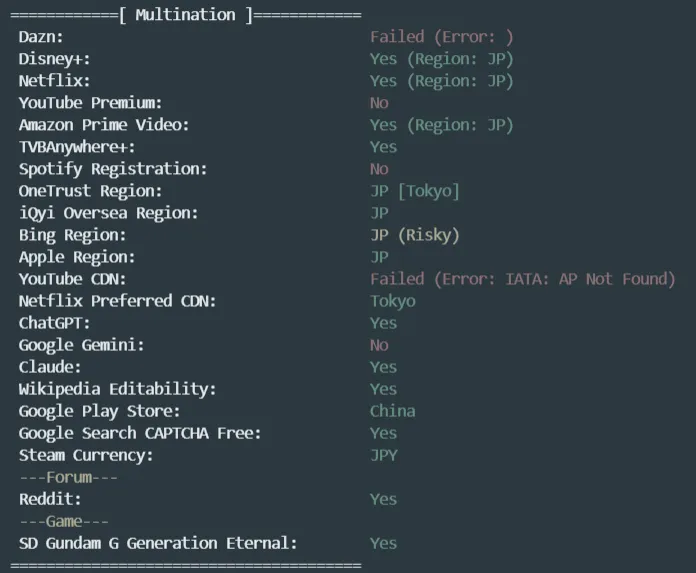The image size is (696, 573).
Task: Click the SD Gundam G Generation Eternal label
Action: tap(158, 543)
